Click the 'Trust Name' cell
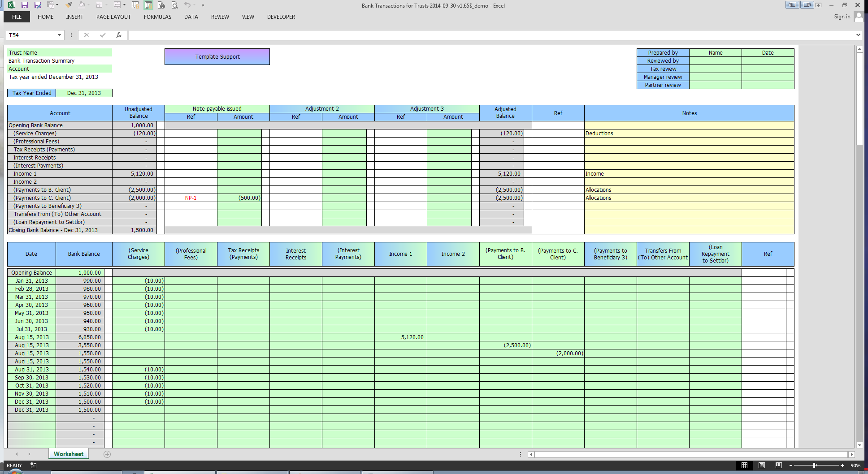The width and height of the screenshot is (868, 474). coord(60,53)
